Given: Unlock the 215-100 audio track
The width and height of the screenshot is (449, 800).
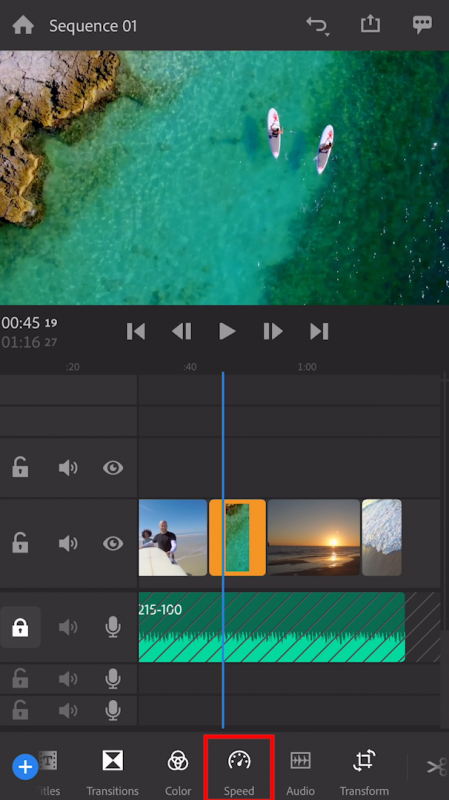Looking at the screenshot, I should [x=20, y=627].
